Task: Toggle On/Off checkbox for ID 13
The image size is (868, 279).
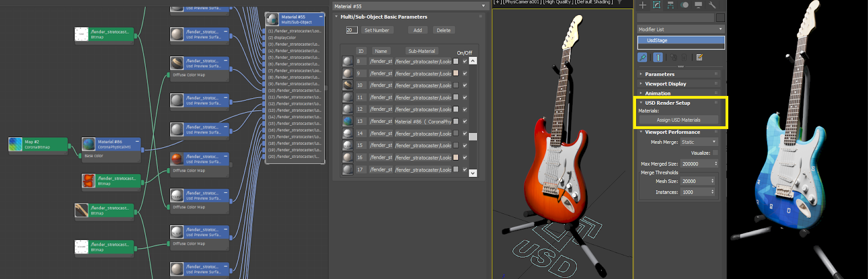Action: (x=465, y=121)
